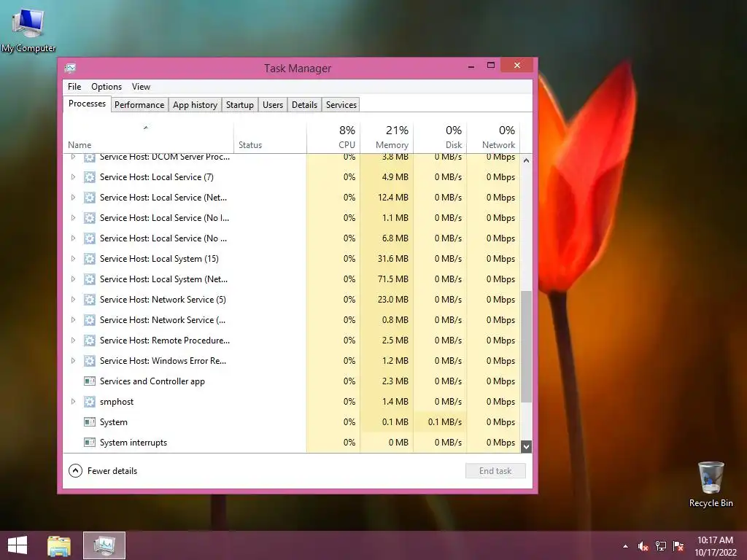Click the Task Manager title bar icon
Viewport: 747px width, 560px height.
coord(71,68)
